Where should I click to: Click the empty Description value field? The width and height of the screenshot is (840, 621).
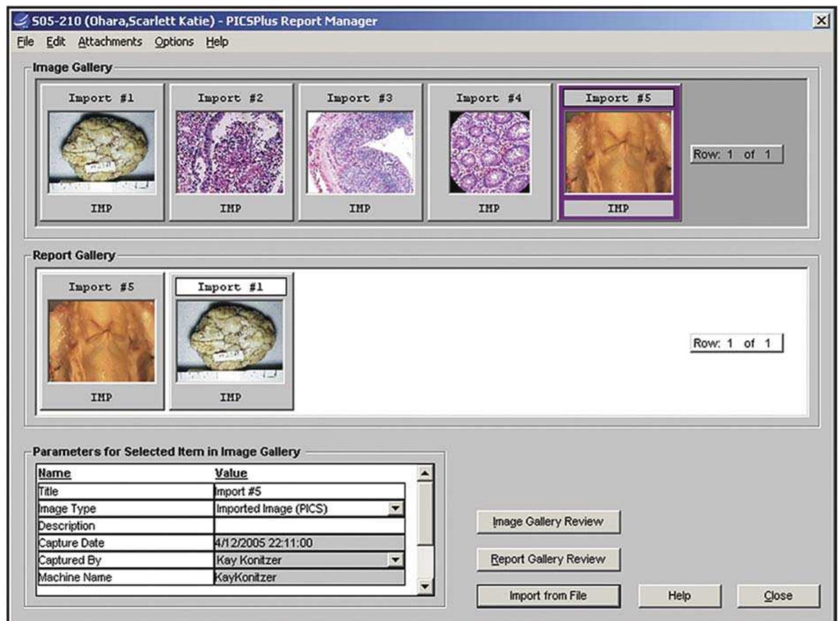pyautogui.click(x=309, y=526)
